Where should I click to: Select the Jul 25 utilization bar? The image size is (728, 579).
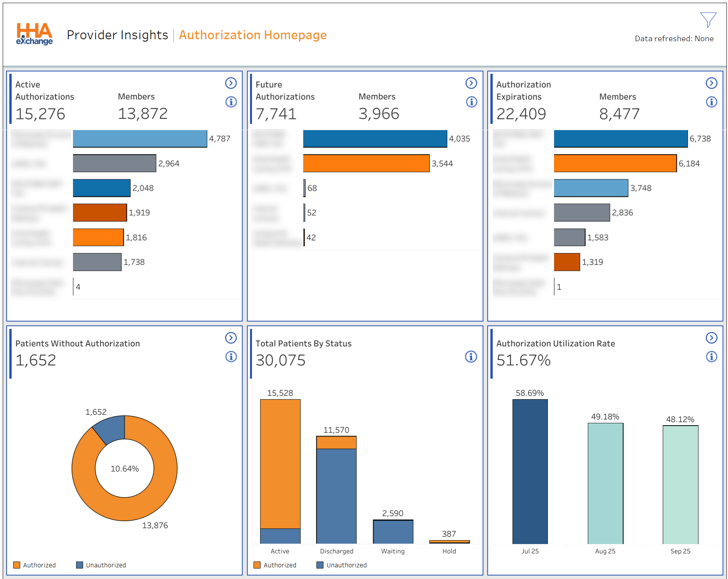pos(530,471)
